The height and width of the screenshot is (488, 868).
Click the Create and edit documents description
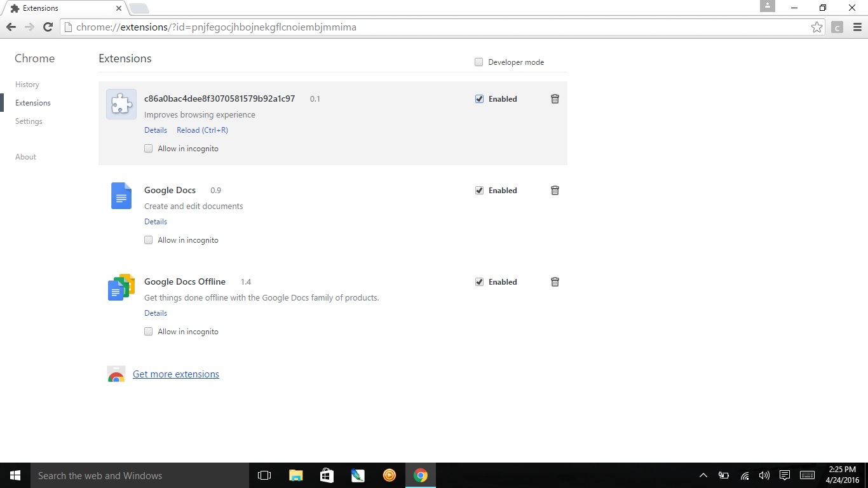pyautogui.click(x=194, y=207)
